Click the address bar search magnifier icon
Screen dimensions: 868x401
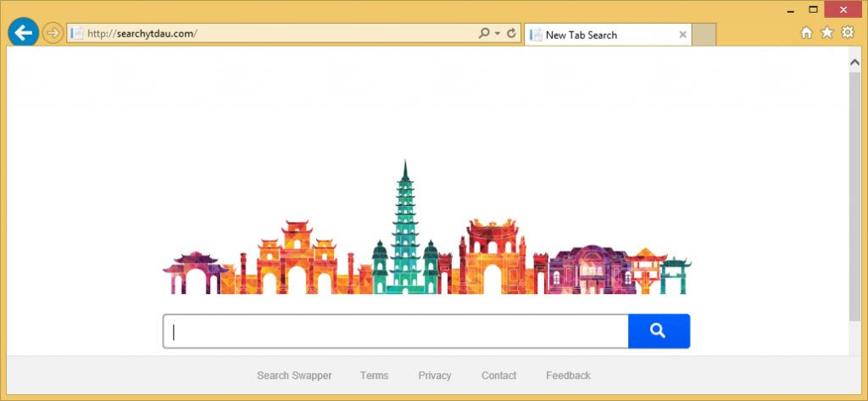484,34
